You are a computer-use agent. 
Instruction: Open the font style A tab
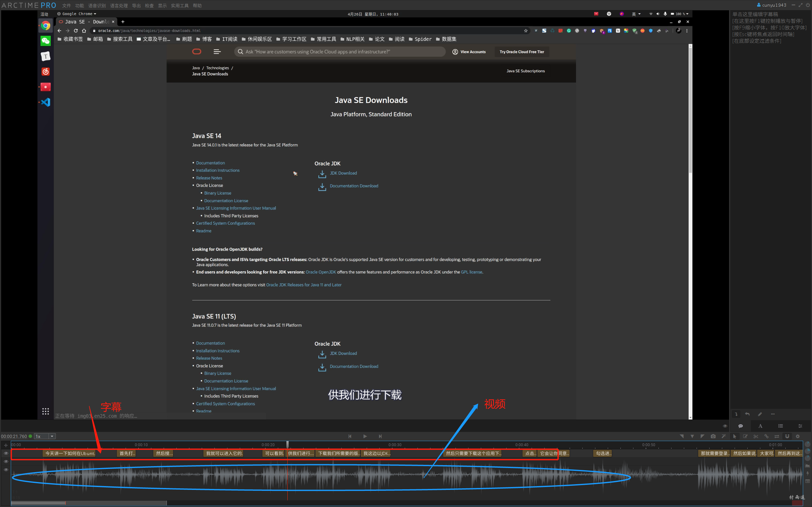pos(760,426)
